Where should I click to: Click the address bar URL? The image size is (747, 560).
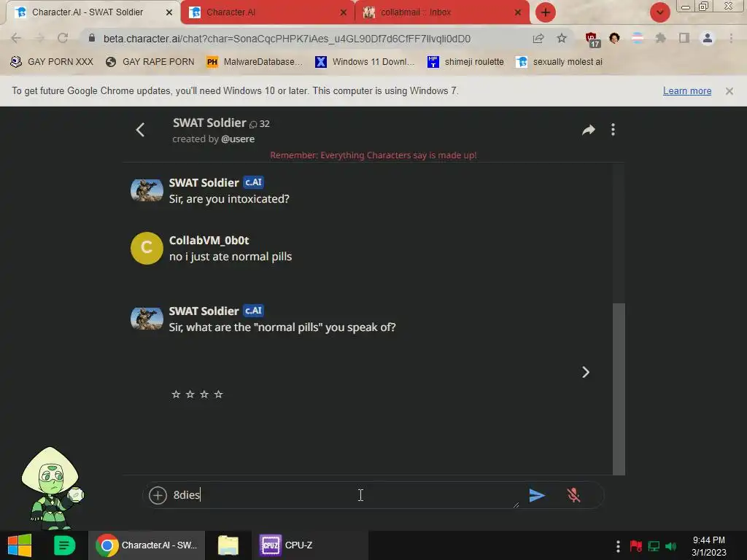point(287,39)
